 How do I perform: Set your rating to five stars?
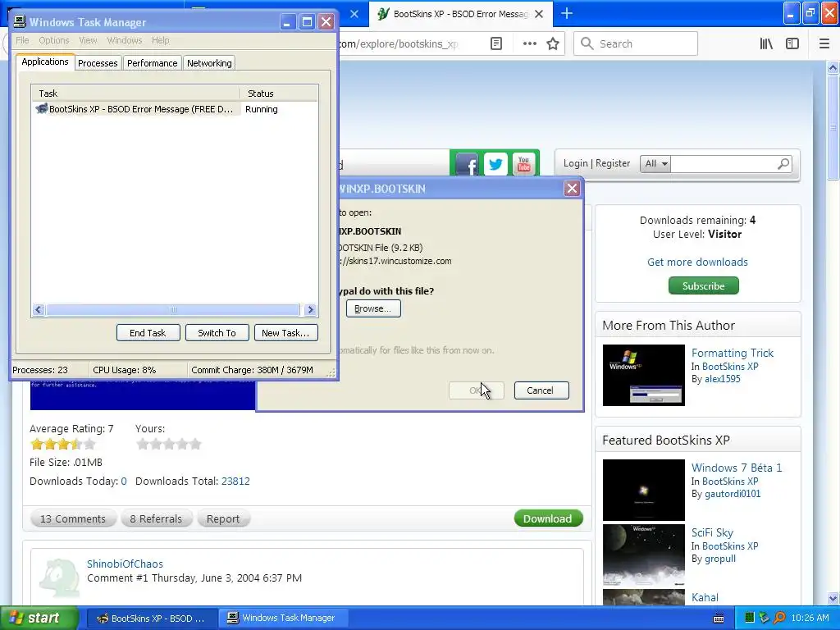click(195, 444)
